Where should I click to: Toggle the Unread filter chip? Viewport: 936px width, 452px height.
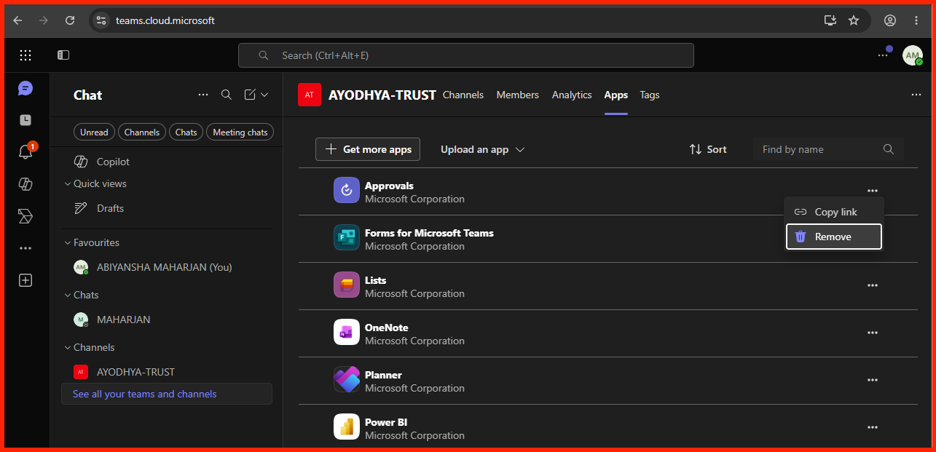point(94,133)
